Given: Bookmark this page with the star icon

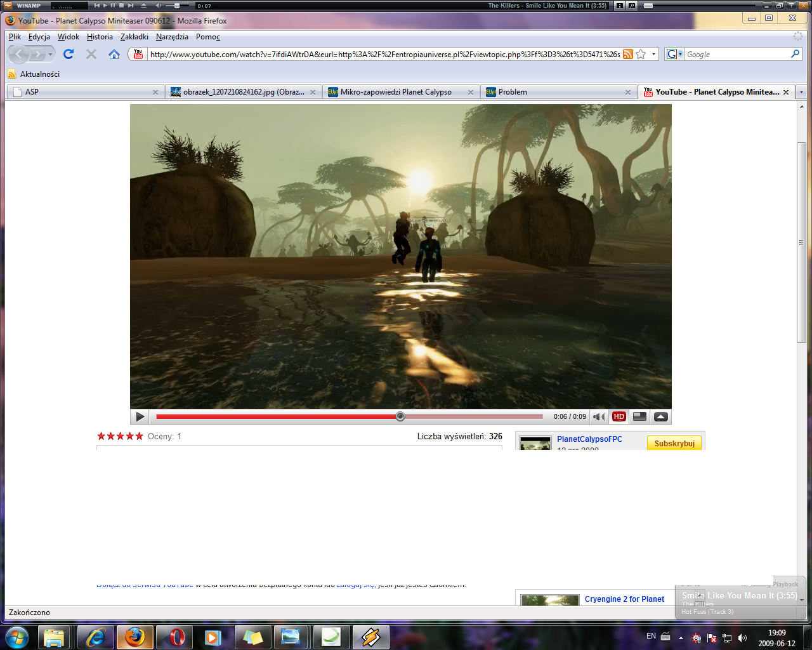Looking at the screenshot, I should pos(641,54).
